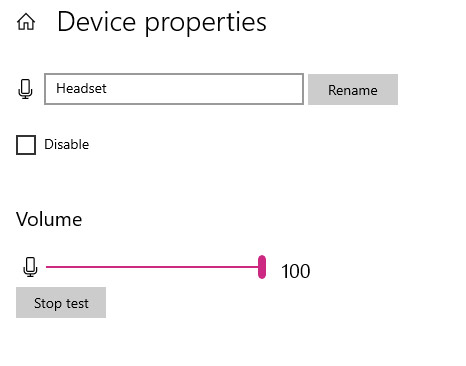Click the microphone icon beside the Headset name
Image resolution: width=466 pixels, height=366 pixels.
pos(25,89)
